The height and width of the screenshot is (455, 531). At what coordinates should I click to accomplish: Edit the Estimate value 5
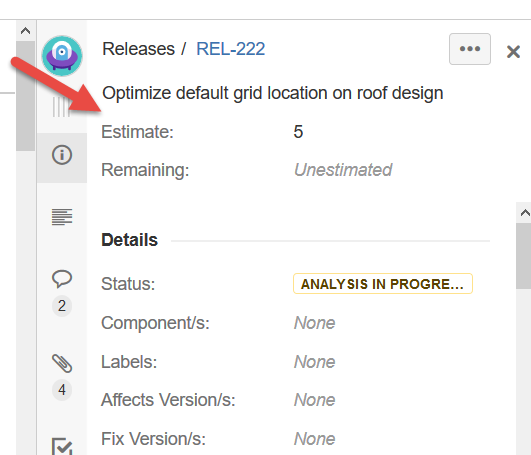point(298,132)
